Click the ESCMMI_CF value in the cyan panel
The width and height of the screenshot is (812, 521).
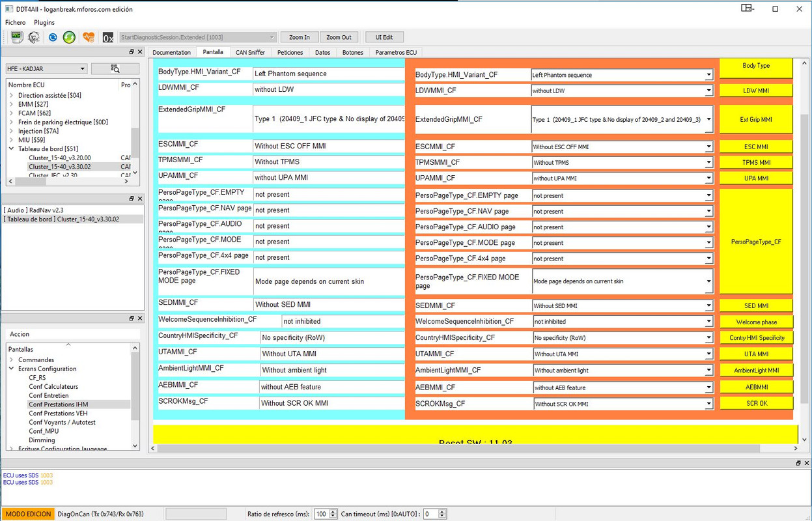tap(328, 147)
